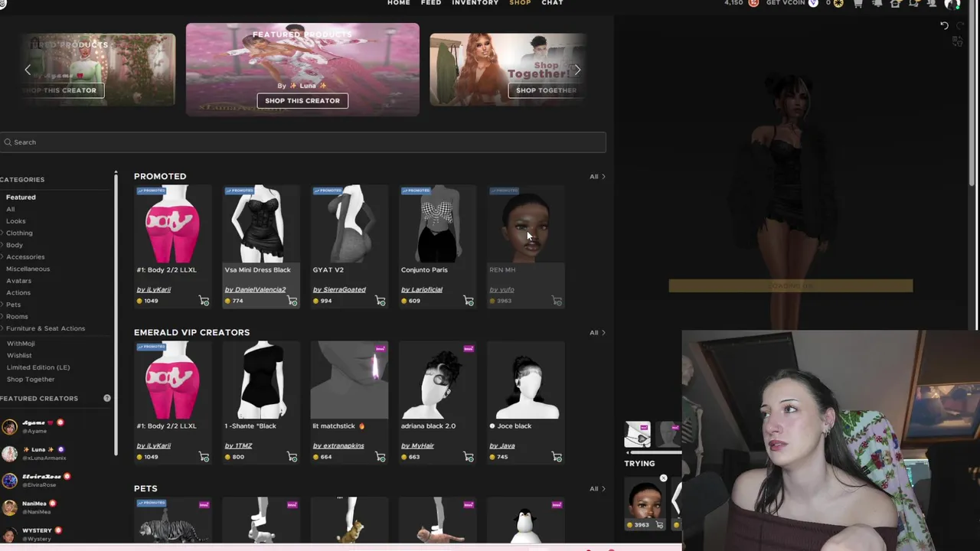Screen dimensions: 980x551
Task: Add Vsa Mini Dress Black to cart
Action: [292, 301]
